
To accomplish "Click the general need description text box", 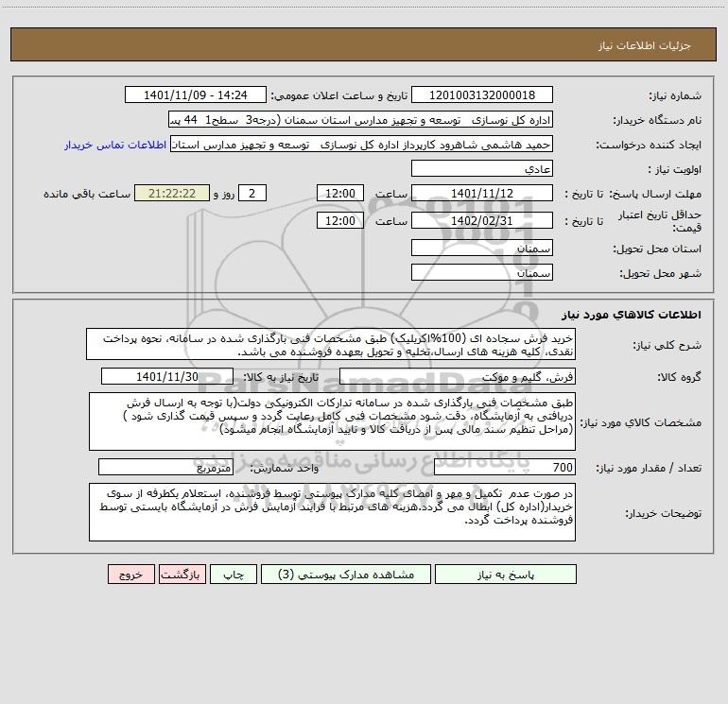I will pyautogui.click(x=331, y=344).
